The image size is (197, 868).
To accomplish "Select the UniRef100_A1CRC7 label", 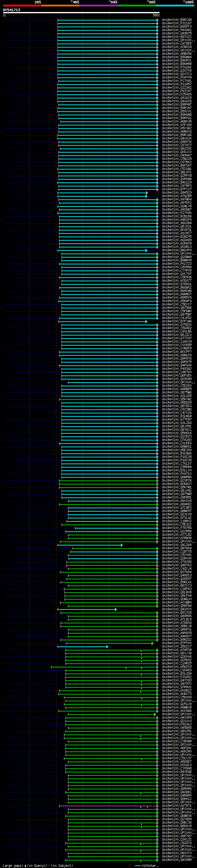I will [176, 233].
